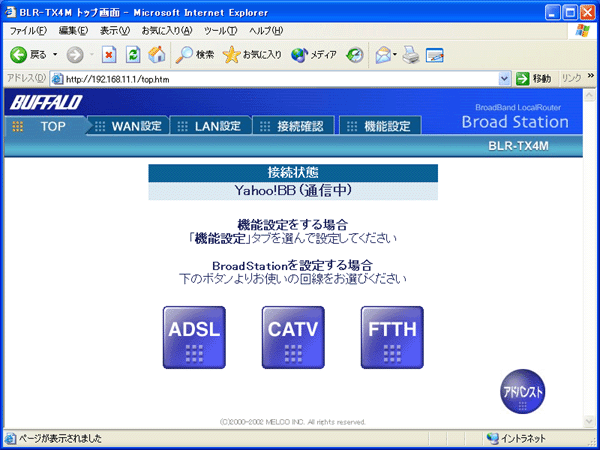The image size is (600, 450).
Task: Click the Windows flag logo throbber
Action: (x=582, y=31)
